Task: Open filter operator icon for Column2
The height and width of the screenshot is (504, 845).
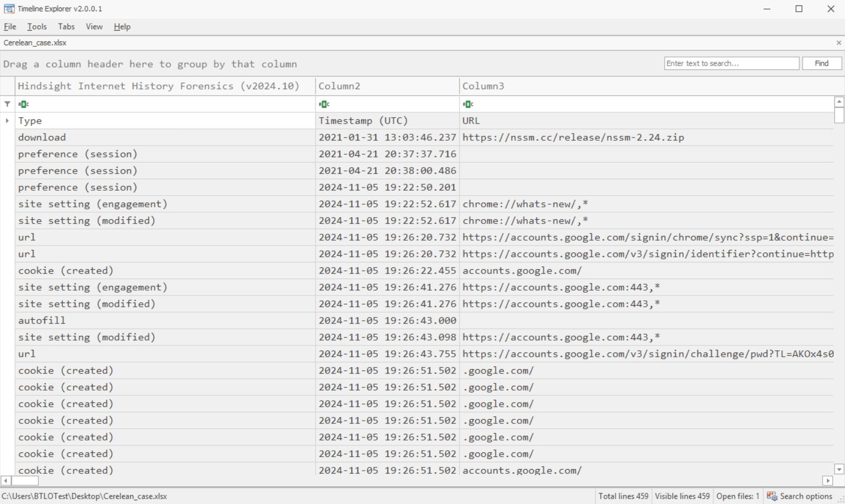Action: [x=324, y=104]
